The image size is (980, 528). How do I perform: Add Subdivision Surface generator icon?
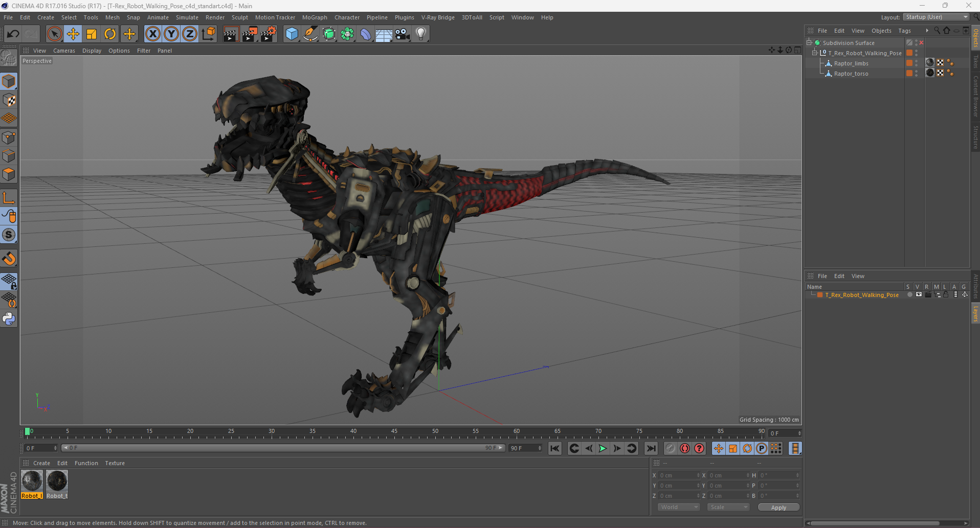(x=329, y=34)
